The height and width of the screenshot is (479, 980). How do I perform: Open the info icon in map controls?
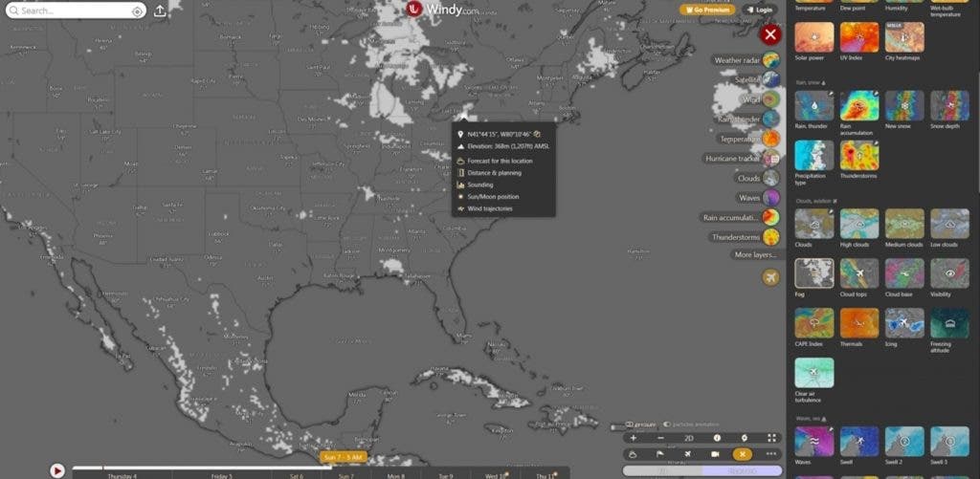(717, 438)
